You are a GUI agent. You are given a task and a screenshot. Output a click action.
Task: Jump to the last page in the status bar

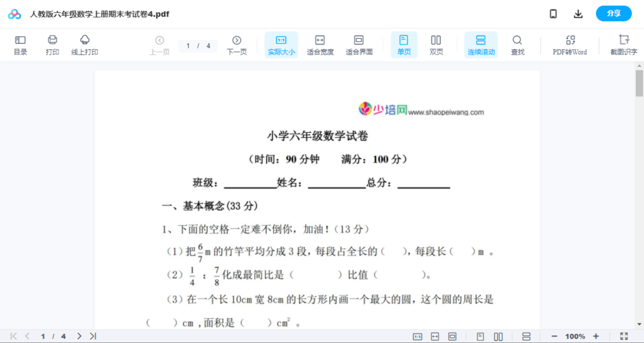(x=92, y=336)
